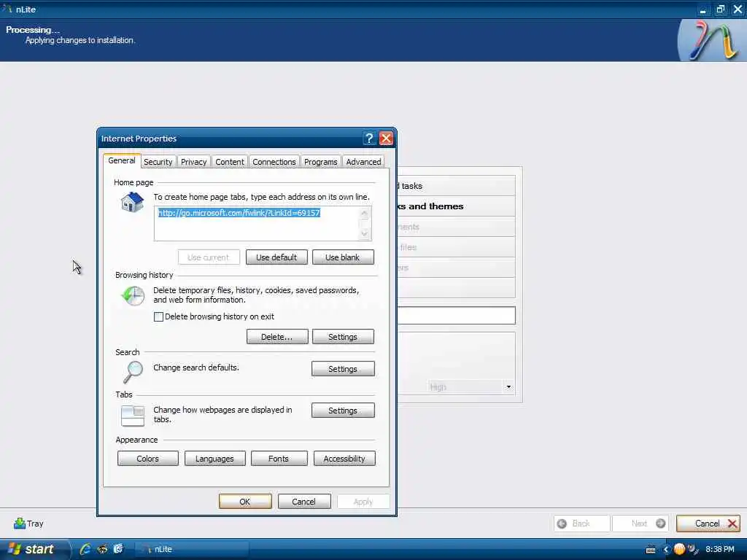Select 'and themes' row in nLite list
747x560 pixels.
click(x=457, y=206)
